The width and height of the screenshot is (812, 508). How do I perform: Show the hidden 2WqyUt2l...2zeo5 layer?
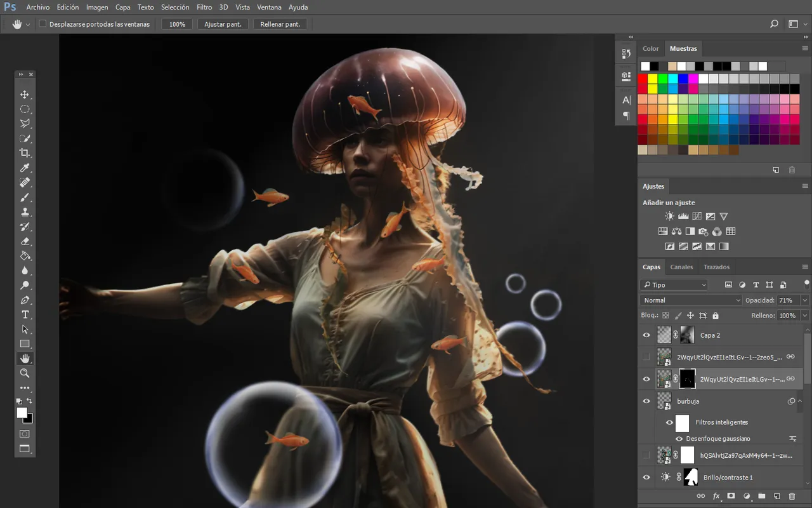click(x=646, y=357)
